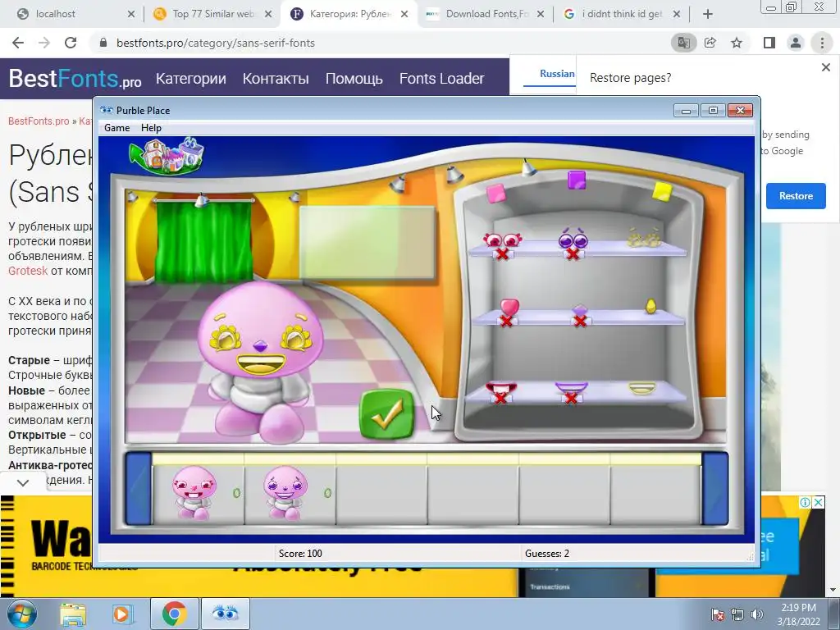Click the large pink purble character
This screenshot has width=840, height=630.
pos(260,362)
